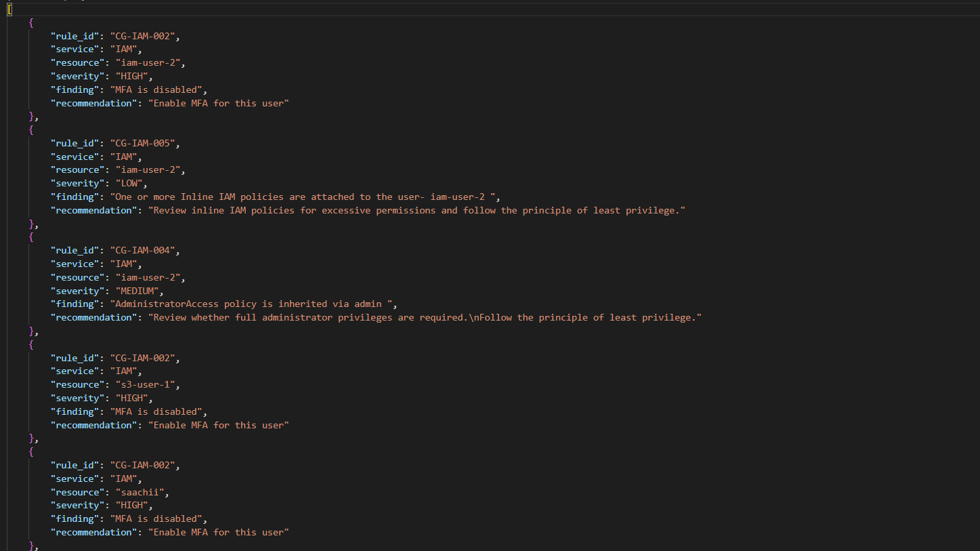Click the "severity" key beside the LOW value
Screen dimensions: 980x551
click(x=77, y=183)
